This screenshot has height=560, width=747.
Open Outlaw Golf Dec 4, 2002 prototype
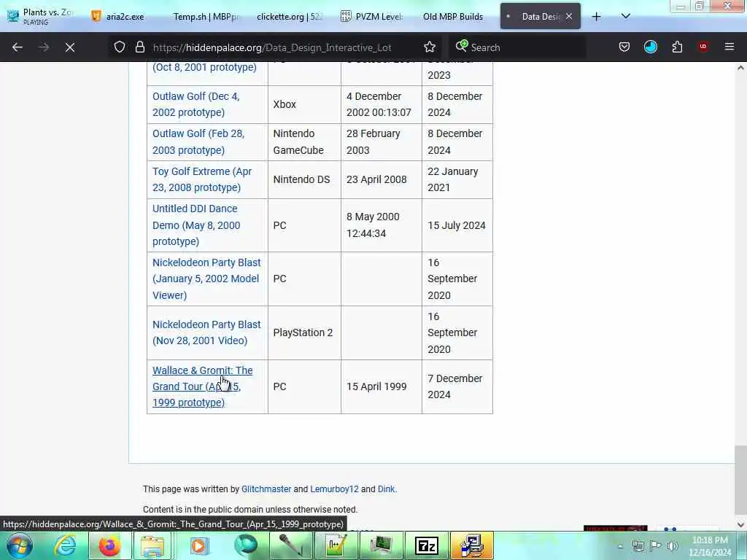tap(196, 104)
